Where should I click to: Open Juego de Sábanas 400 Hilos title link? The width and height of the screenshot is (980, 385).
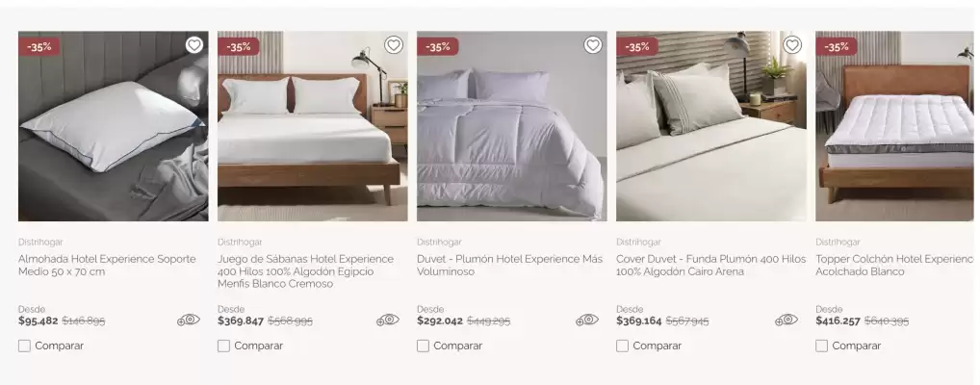(305, 271)
